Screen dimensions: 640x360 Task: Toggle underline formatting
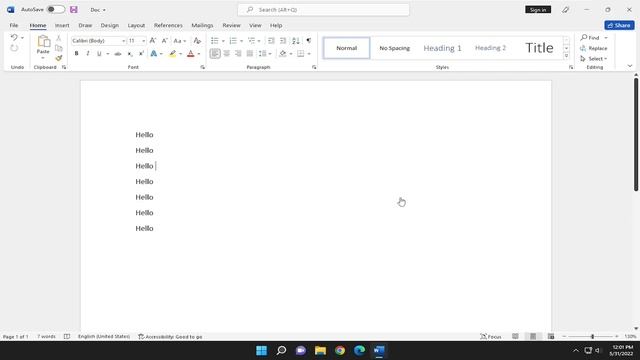pyautogui.click(x=99, y=54)
